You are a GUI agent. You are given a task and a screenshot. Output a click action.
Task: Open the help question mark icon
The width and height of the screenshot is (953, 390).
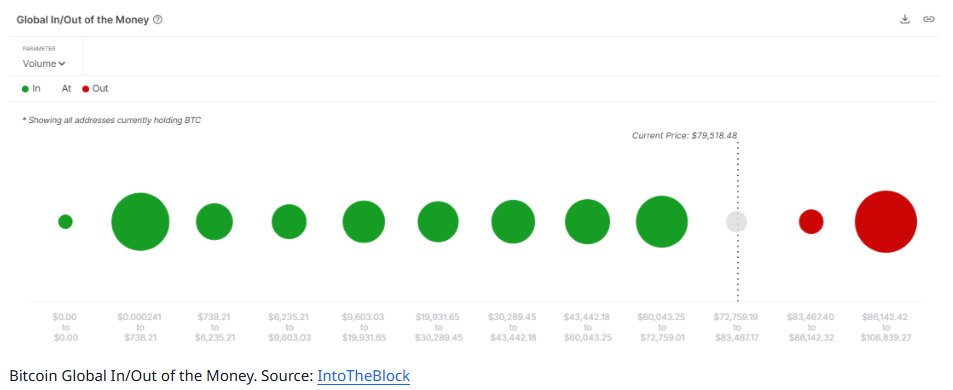tap(158, 20)
